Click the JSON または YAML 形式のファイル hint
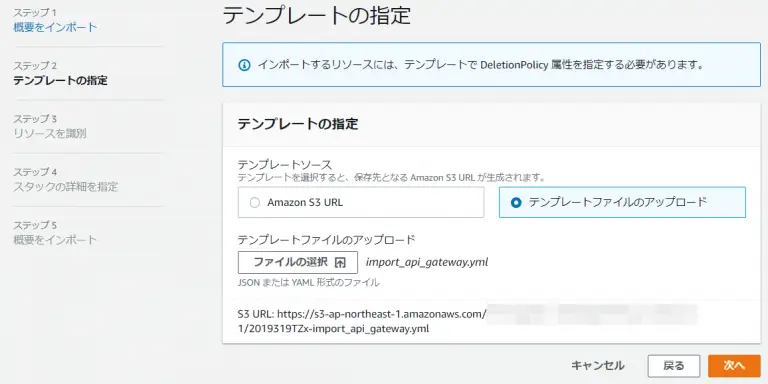 click(309, 283)
